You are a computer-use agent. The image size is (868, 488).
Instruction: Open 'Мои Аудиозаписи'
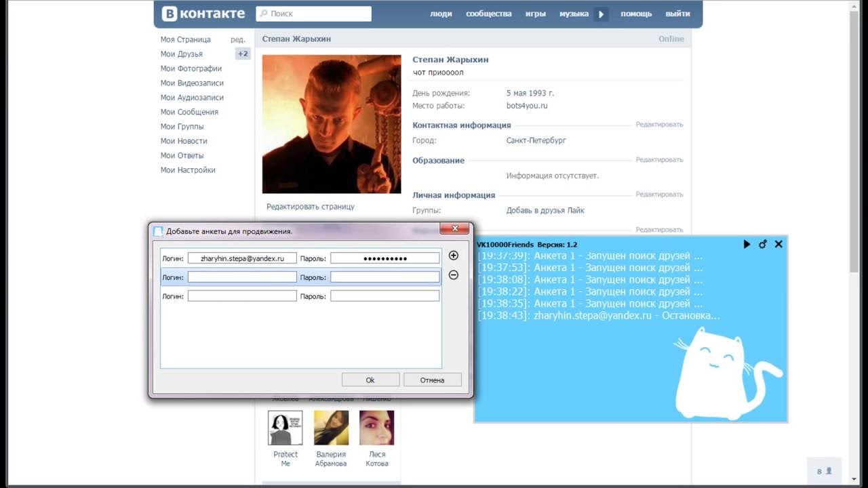(192, 98)
